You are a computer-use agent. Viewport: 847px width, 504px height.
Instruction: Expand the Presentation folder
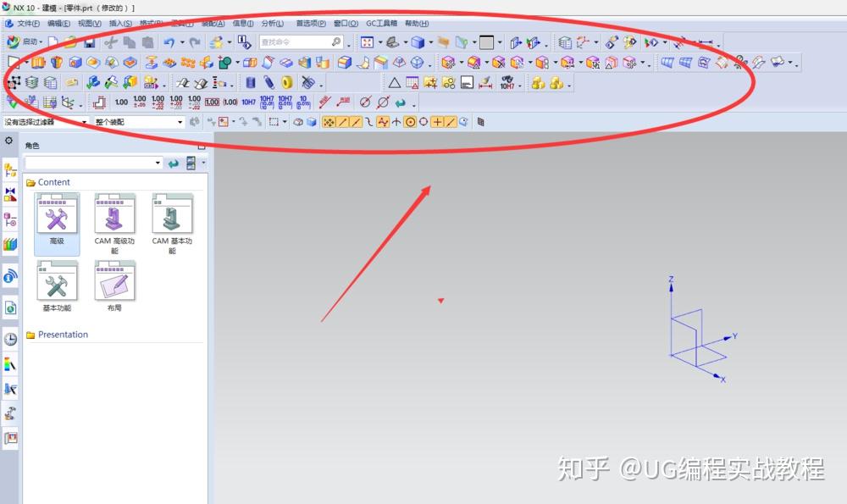tap(58, 335)
